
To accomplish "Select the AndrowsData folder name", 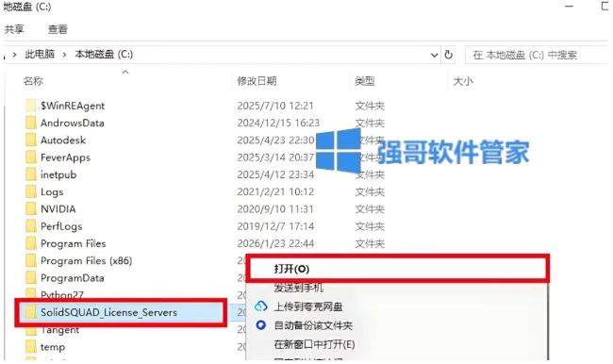I will click(x=73, y=123).
